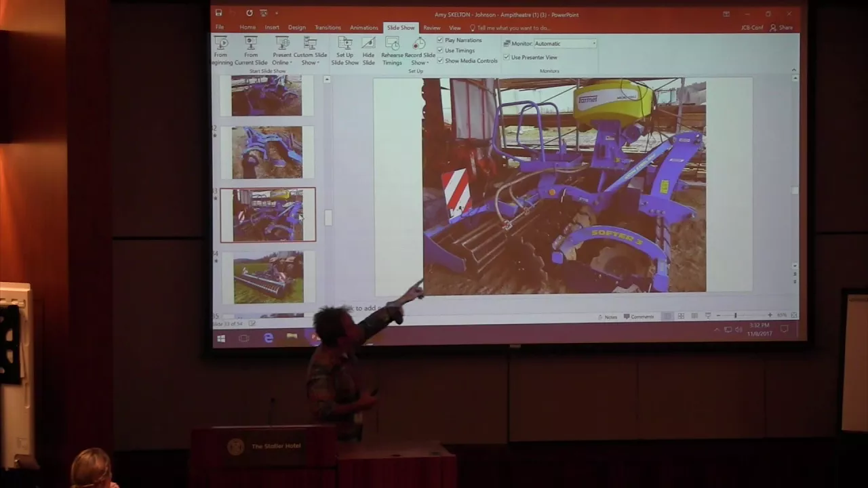Switch to Slide Sorter view icon
This screenshot has width=868, height=488.
pos(682,316)
